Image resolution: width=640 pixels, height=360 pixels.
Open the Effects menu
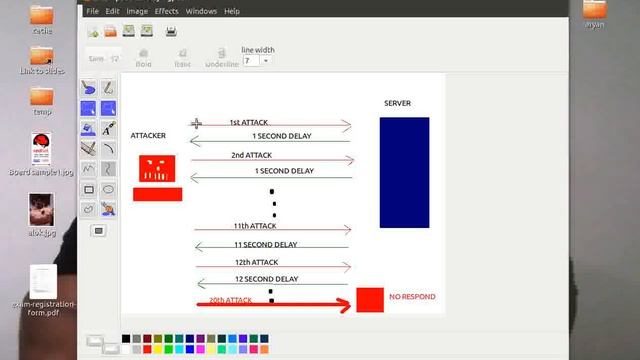click(167, 11)
